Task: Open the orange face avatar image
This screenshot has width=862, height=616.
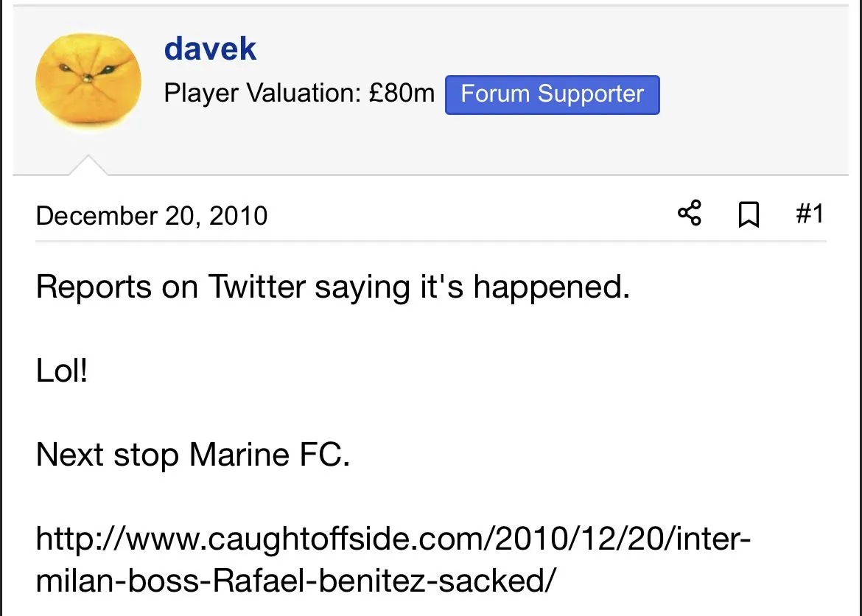Action: point(88,82)
